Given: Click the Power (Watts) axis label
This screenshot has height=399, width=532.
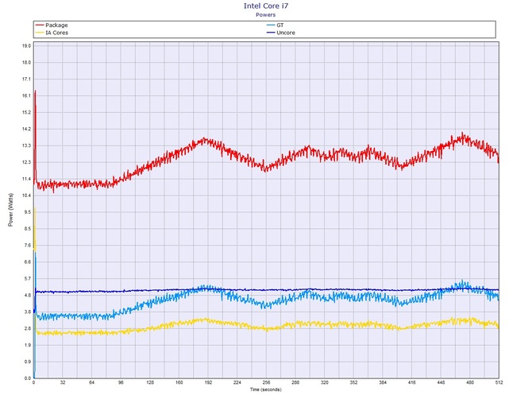Looking at the screenshot, I should (10, 210).
